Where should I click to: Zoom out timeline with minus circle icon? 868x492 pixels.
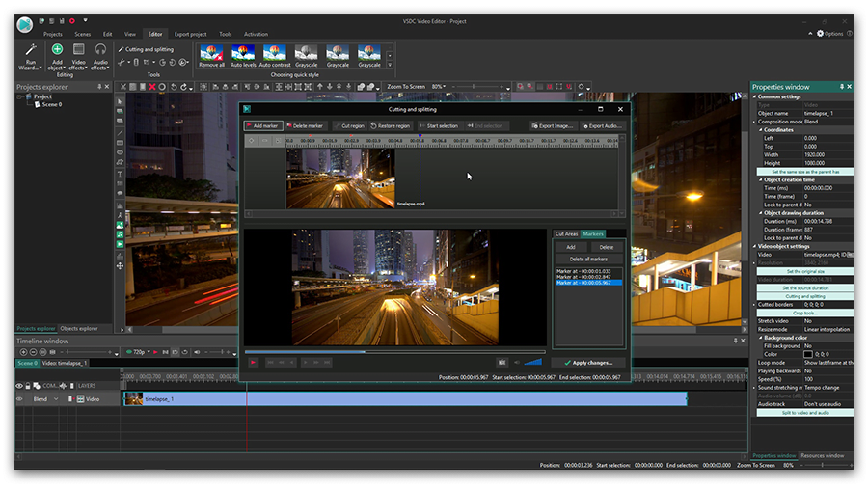[33, 352]
